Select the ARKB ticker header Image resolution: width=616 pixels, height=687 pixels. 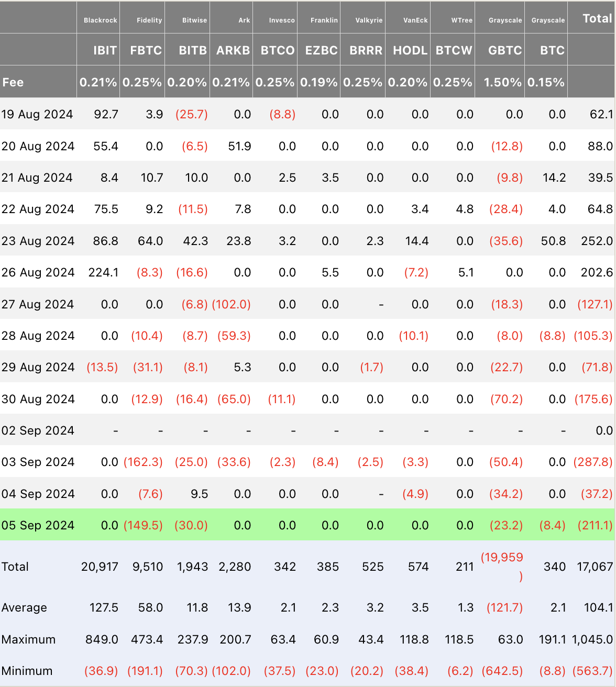pos(233,50)
